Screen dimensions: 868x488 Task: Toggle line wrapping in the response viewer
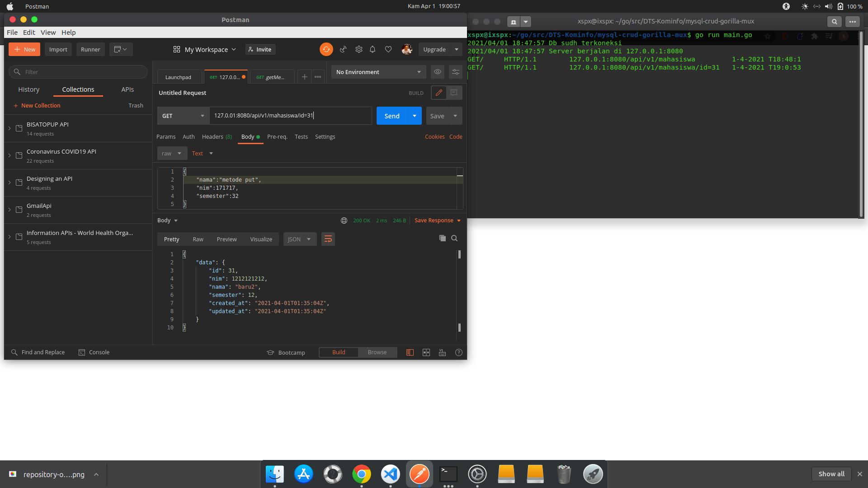[x=328, y=239]
